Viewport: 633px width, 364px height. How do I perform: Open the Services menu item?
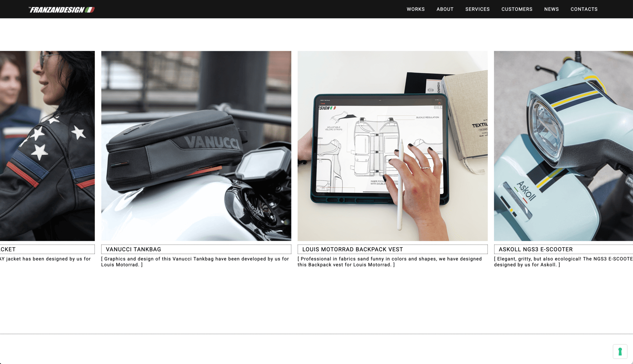click(477, 9)
